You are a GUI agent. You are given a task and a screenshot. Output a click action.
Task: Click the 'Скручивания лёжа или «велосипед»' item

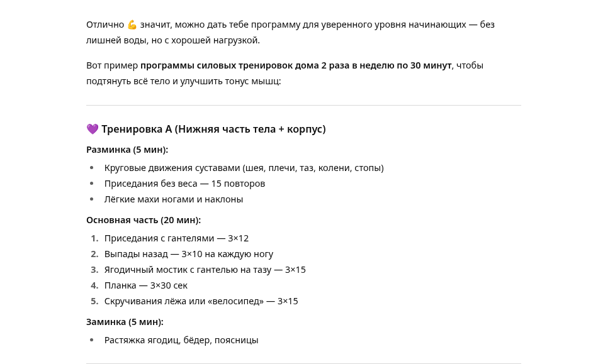coord(201,301)
